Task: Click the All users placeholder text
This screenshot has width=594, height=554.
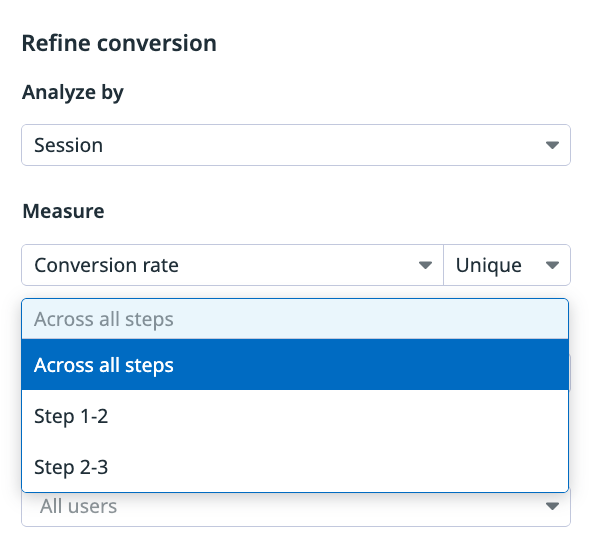Action: click(x=79, y=506)
